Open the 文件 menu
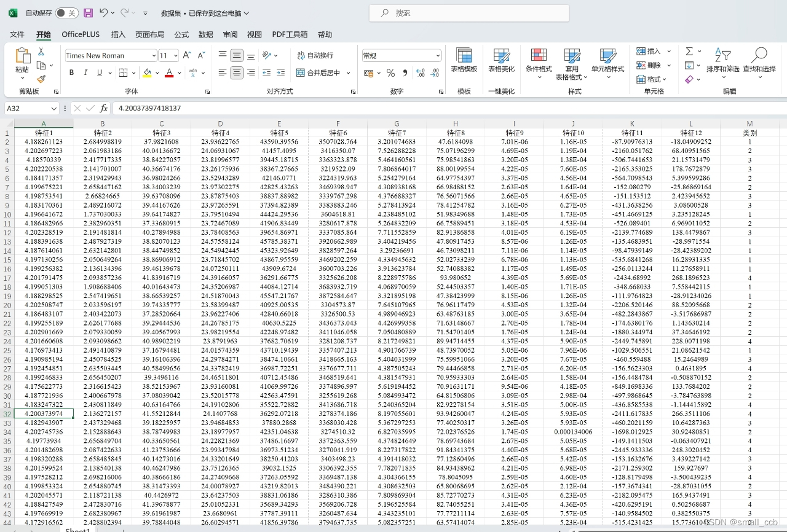 pos(17,34)
